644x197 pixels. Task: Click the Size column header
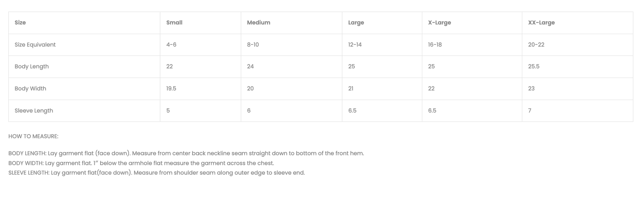pos(20,23)
